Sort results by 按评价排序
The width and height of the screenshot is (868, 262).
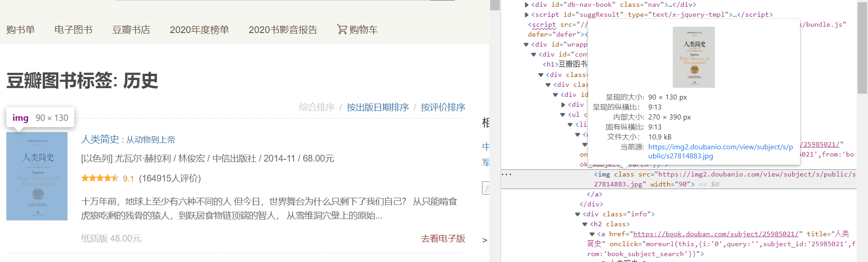point(443,107)
